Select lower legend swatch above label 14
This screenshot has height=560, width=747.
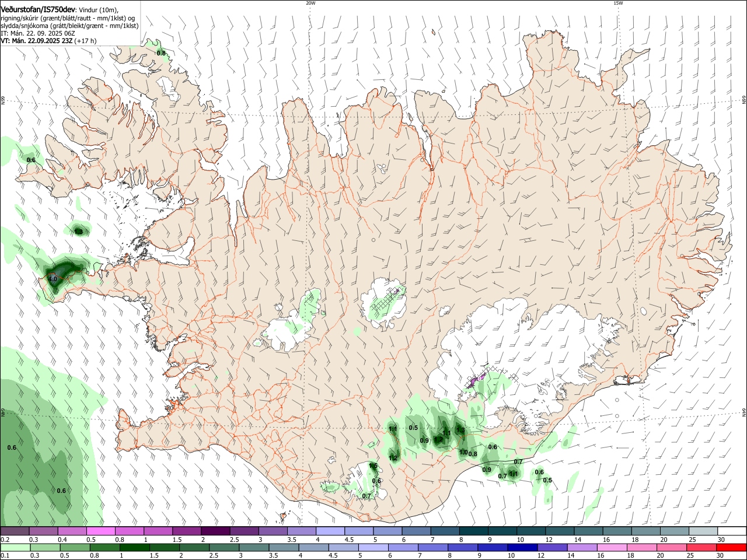point(582,547)
